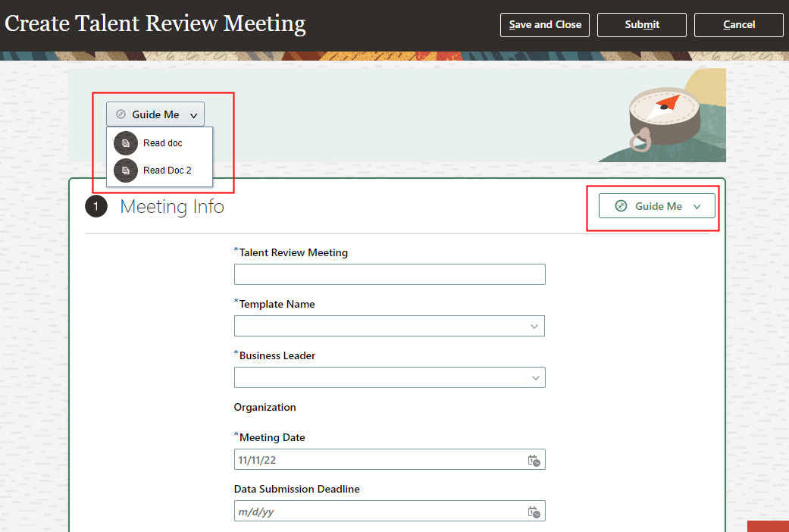
Task: Click the Meeting Date label
Action: [x=272, y=437]
